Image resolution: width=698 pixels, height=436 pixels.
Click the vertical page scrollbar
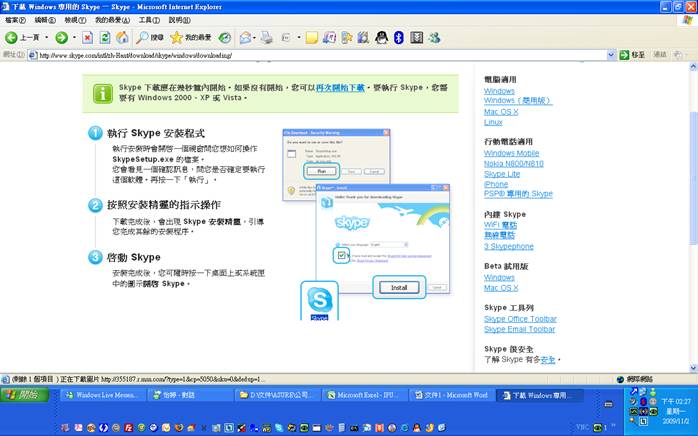coord(692,200)
